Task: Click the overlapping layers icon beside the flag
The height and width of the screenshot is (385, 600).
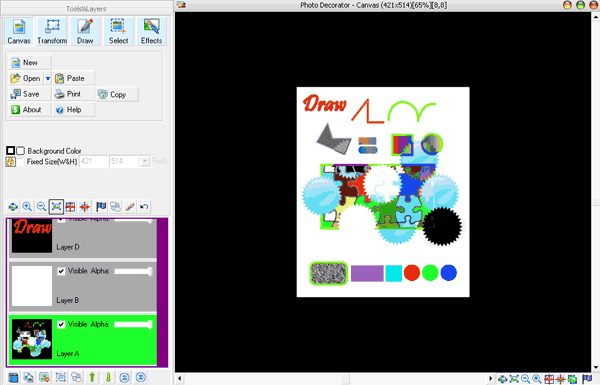Action: point(115,207)
